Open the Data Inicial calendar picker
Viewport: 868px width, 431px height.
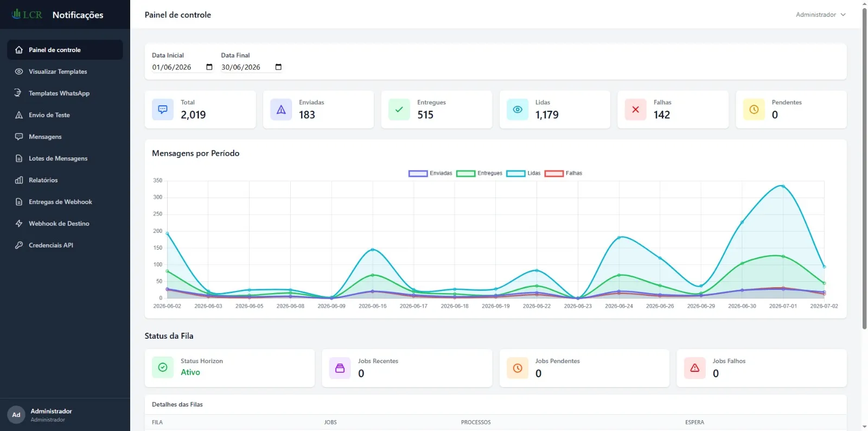coord(209,67)
